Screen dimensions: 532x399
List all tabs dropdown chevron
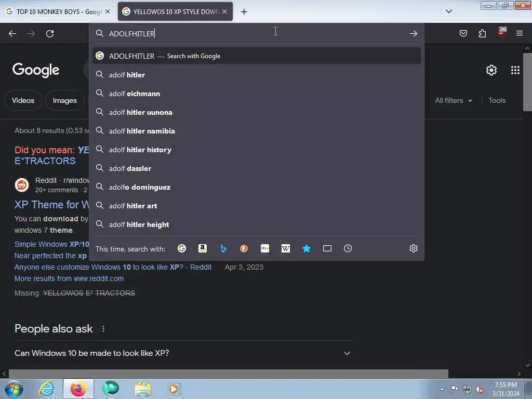448,11
